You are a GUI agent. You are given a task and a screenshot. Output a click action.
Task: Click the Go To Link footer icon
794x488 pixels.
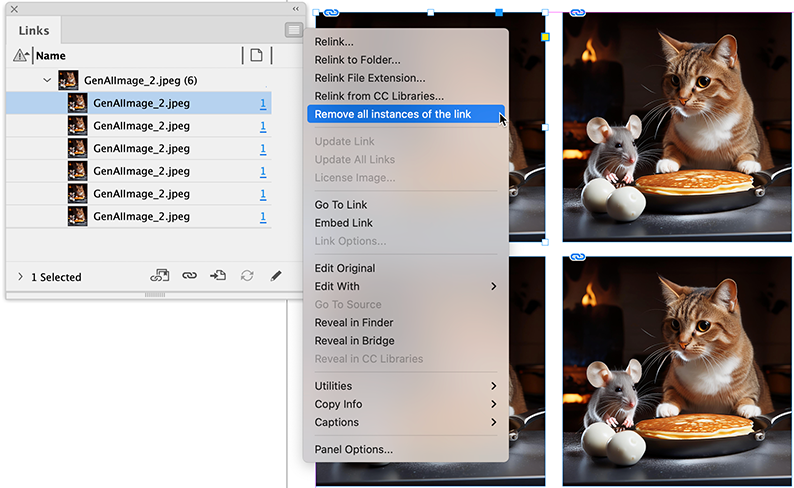[x=218, y=276]
